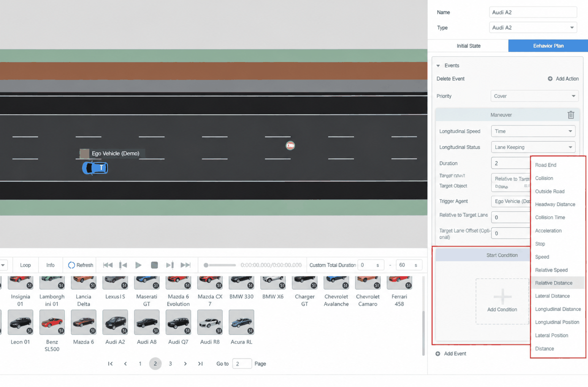Stop the scenario playback
This screenshot has height=387, width=588.
click(154, 265)
